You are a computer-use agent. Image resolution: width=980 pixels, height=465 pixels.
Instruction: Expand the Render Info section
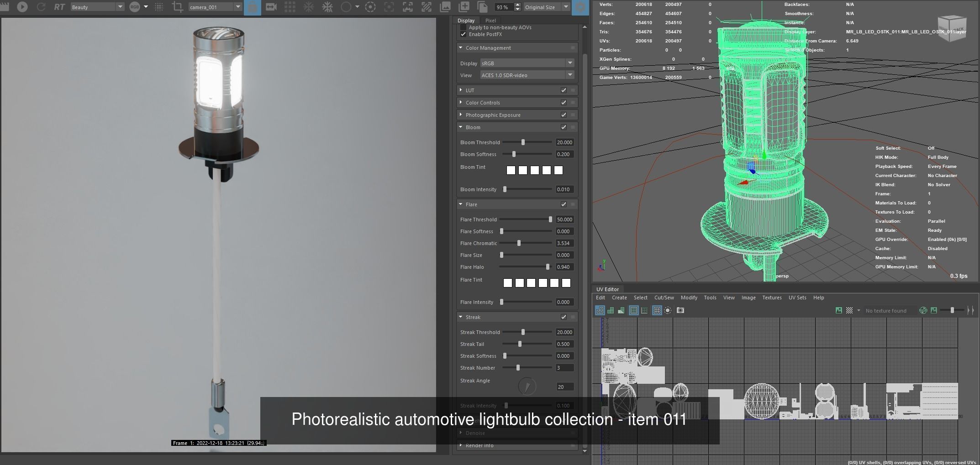460,445
